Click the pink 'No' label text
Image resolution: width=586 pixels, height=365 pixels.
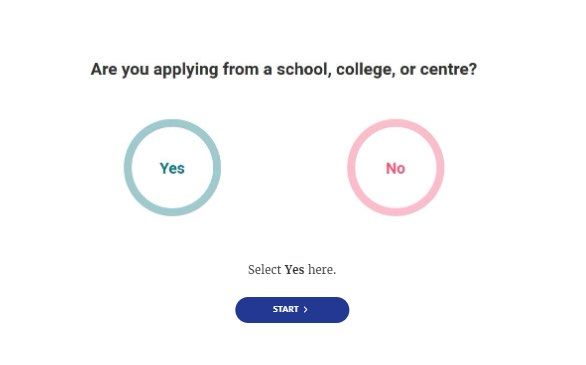(395, 168)
